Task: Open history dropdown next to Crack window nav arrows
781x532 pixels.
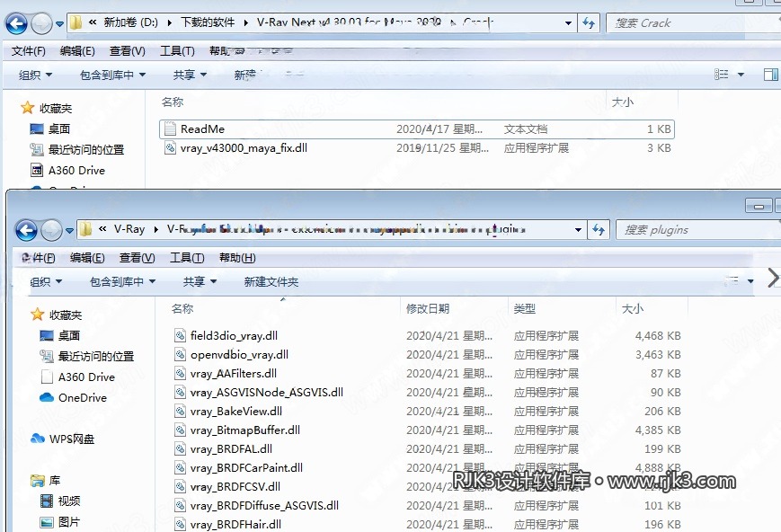Action: [59, 23]
